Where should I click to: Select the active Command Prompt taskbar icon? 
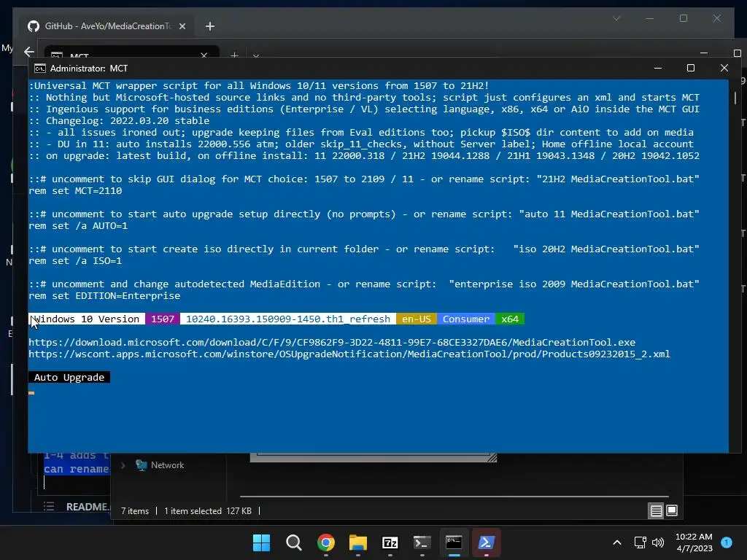click(x=454, y=542)
